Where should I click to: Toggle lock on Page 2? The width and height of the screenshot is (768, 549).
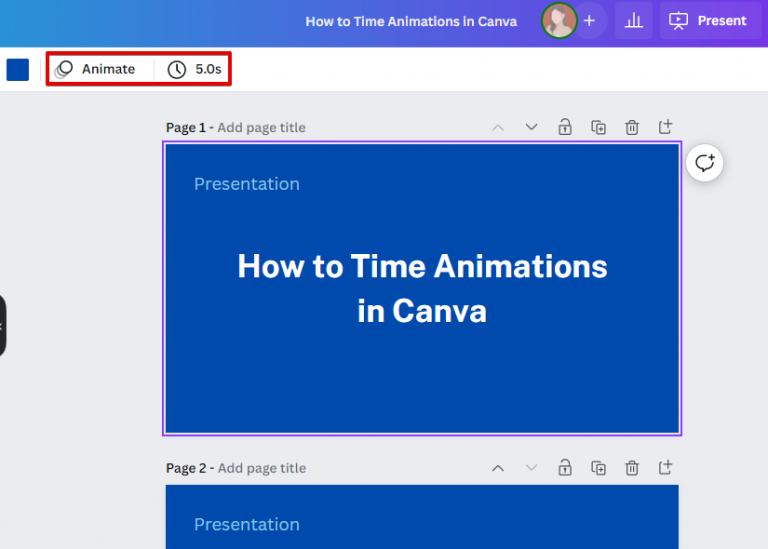pyautogui.click(x=565, y=468)
